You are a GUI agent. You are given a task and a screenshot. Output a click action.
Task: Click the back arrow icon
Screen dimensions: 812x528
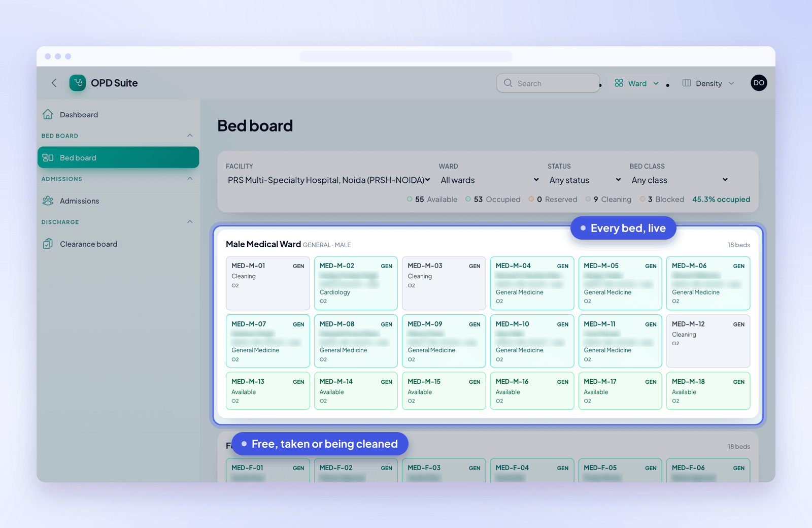54,83
